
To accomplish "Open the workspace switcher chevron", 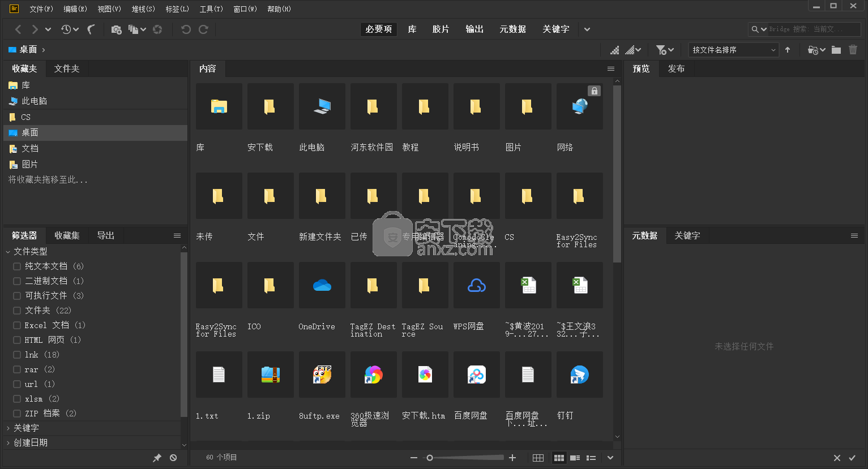I will 587,29.
